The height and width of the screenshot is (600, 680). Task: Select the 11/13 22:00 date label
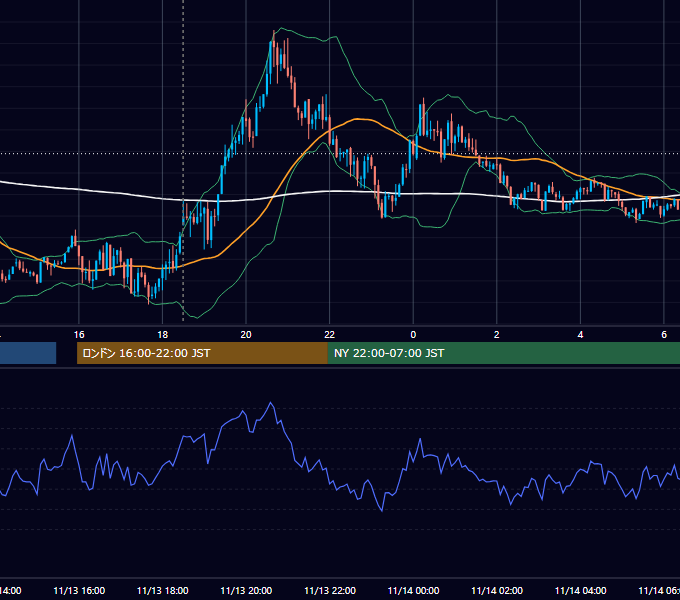330,590
